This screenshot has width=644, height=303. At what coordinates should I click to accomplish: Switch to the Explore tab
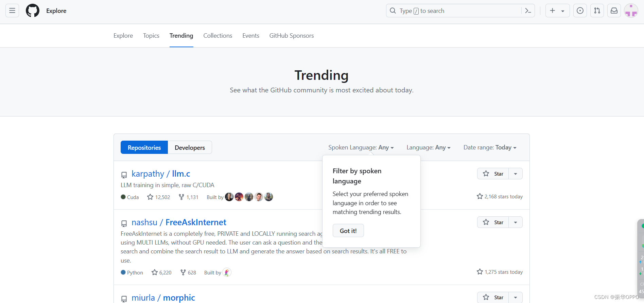coord(123,36)
